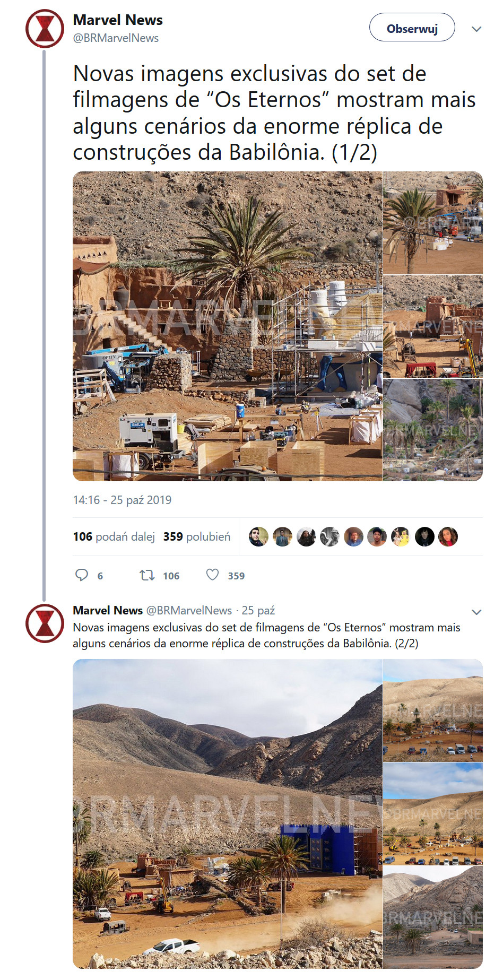Open Marvel News profile avatar at top
Viewport: 503px width, 980px height.
point(45,29)
